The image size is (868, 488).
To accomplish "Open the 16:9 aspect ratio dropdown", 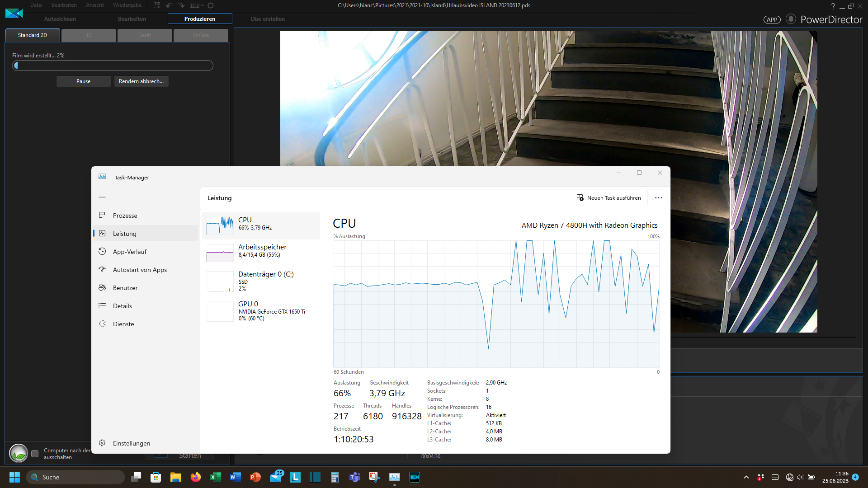I will (197, 5).
